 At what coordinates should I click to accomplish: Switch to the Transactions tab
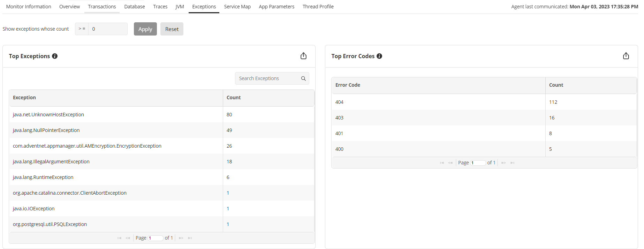pyautogui.click(x=102, y=7)
